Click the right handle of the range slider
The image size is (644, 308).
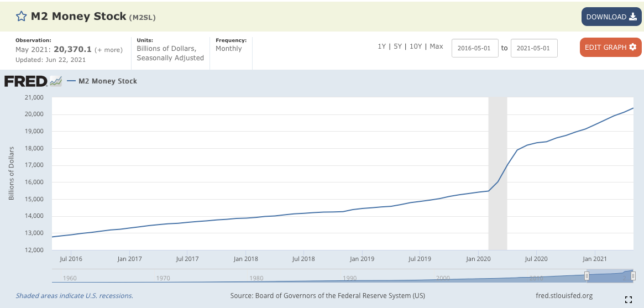pyautogui.click(x=633, y=276)
